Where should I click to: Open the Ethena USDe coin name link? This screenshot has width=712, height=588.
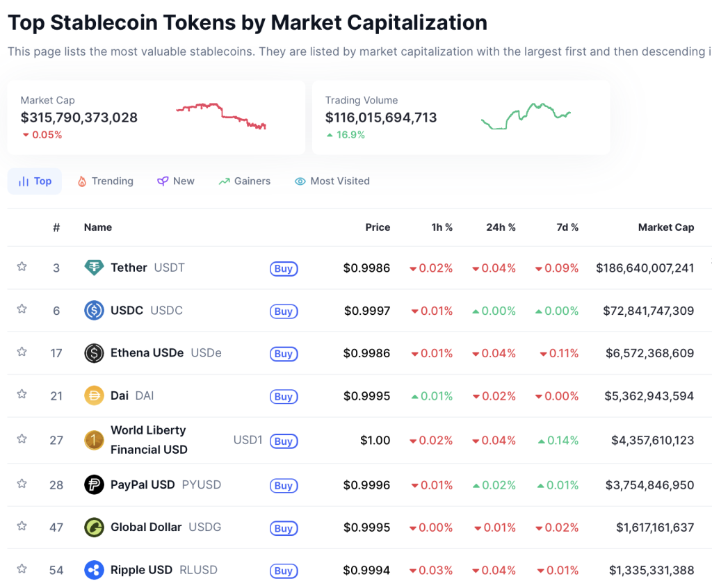(x=147, y=353)
